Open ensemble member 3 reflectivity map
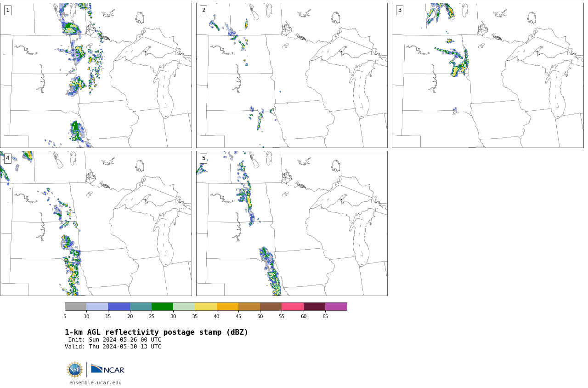 pyautogui.click(x=487, y=75)
